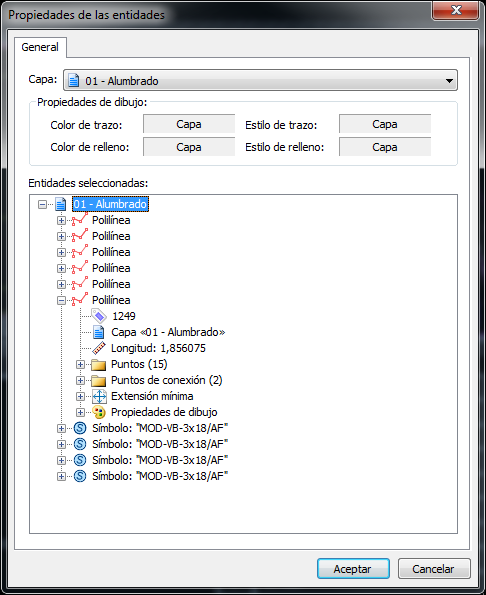486x595 pixels.
Task: Click the Puntos (15) folder icon
Action: 99,364
